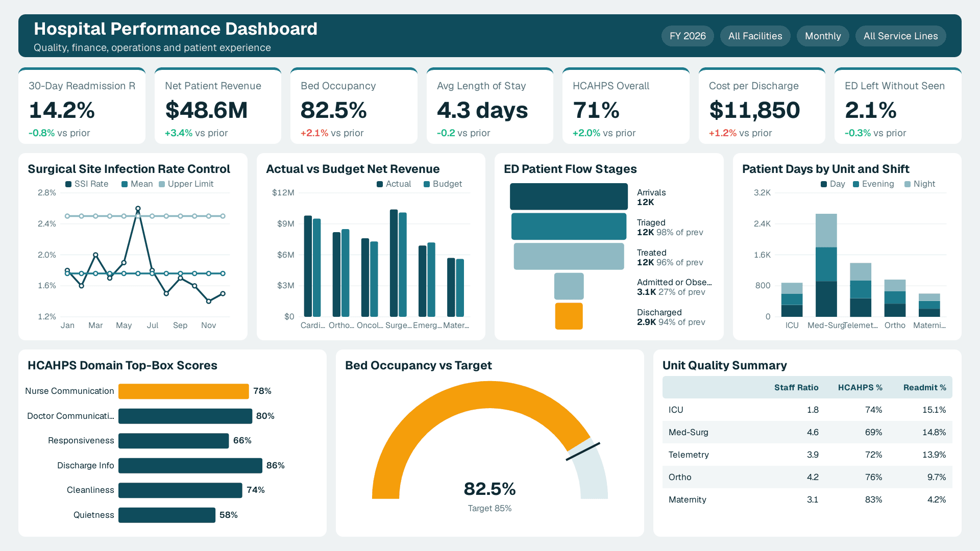Select the 30-Day Readmission KPI card
Screen dimensions: 980x551
82,106
